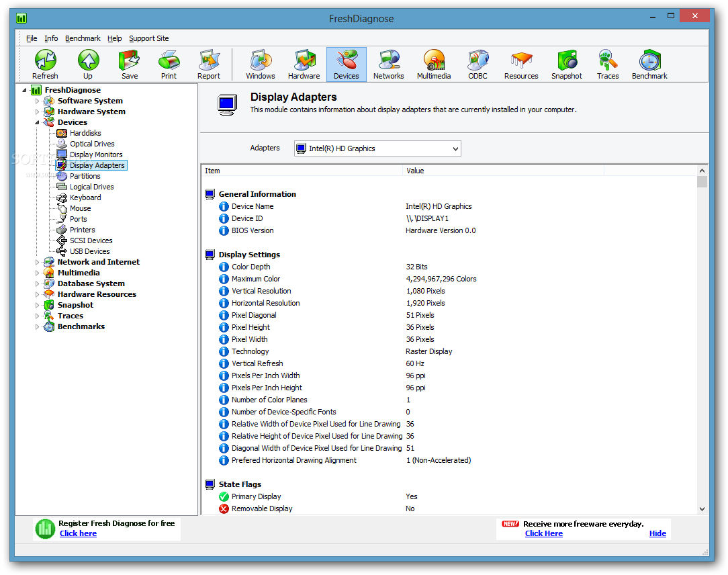Image resolution: width=728 pixels, height=575 pixels.
Task: Select the Device Name row
Action: 449,206
